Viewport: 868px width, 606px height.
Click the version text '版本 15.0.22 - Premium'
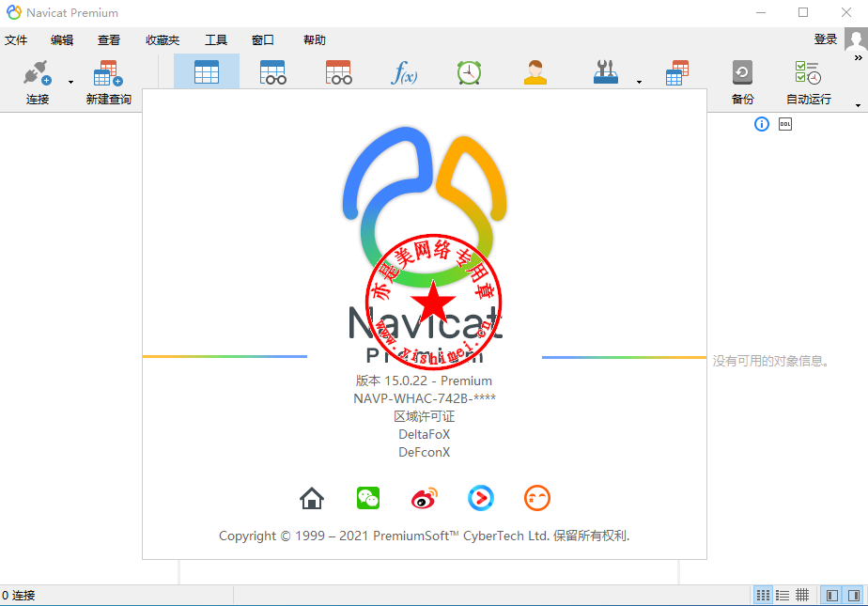point(424,381)
